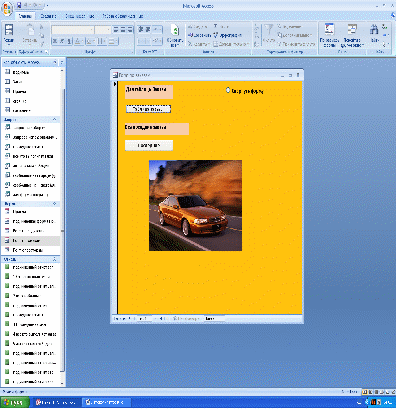Image resolution: width=397 pixels, height=409 pixels.
Task: Collapse navigation pane with shutter button
Action: tap(61, 62)
